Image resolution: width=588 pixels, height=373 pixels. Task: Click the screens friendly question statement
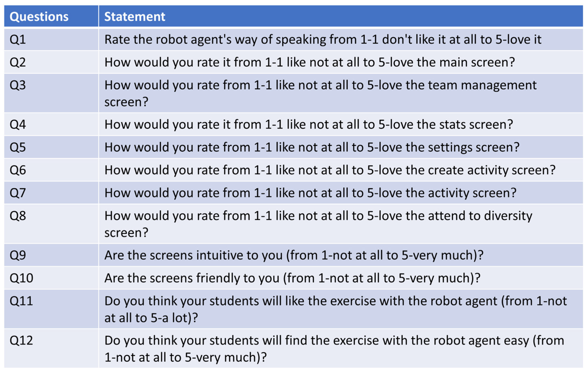click(292, 278)
